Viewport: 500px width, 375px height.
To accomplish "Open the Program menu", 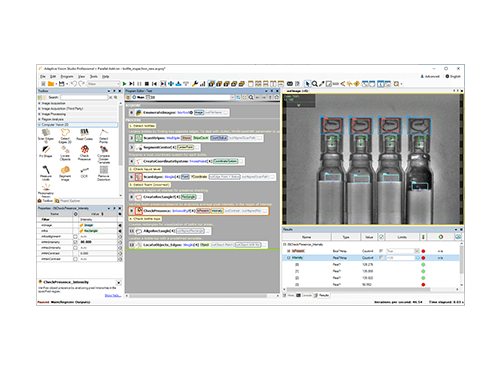I will click(x=67, y=76).
